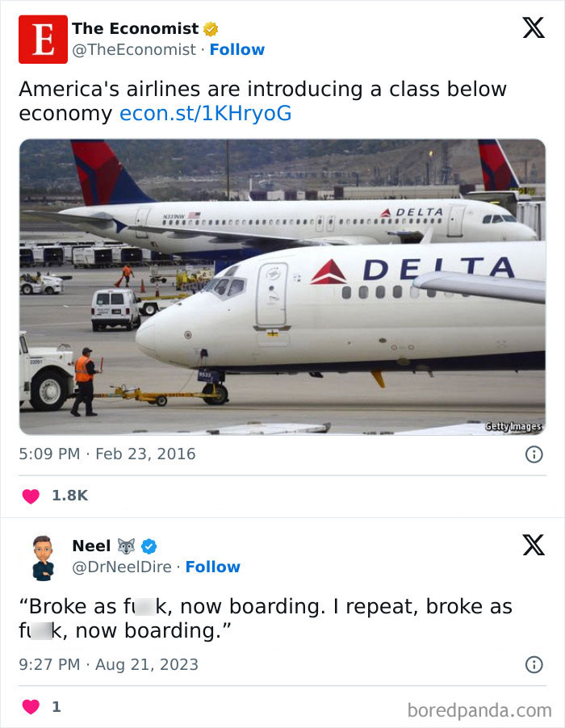Open The Economist profile name link
Viewport: 565px width, 728px height.
[135, 29]
